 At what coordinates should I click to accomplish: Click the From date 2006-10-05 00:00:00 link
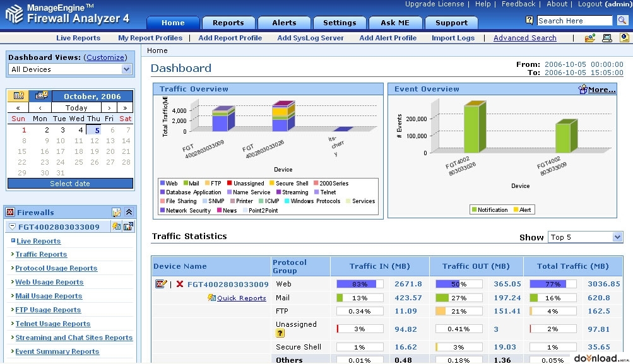584,64
